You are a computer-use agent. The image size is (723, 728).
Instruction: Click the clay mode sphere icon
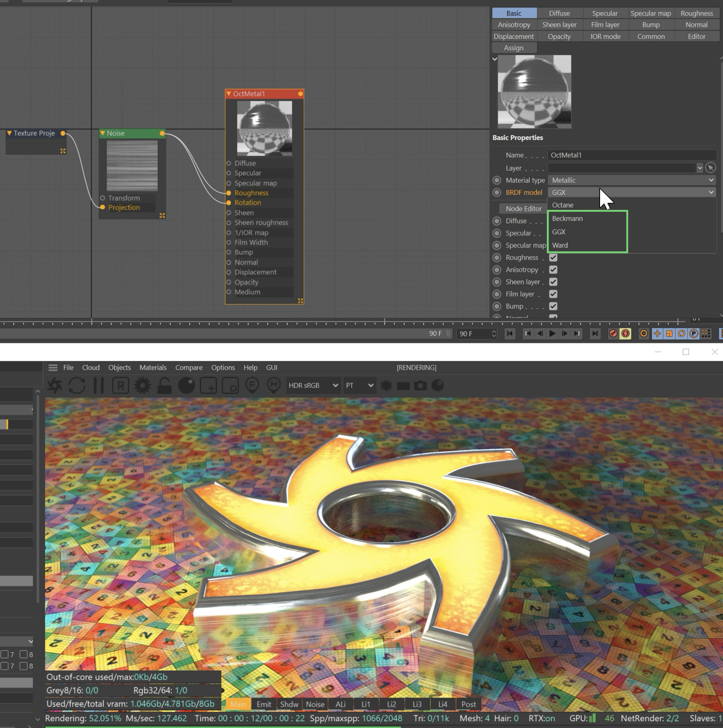point(186,385)
